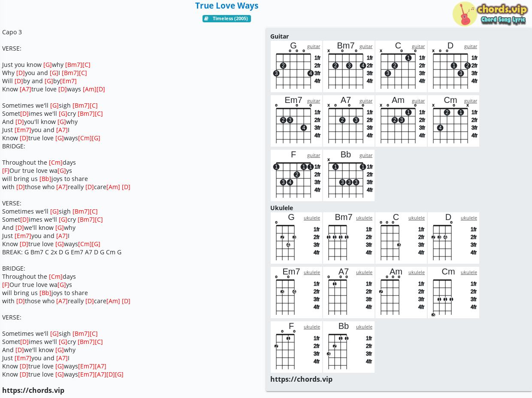The width and height of the screenshot is (532, 398).
Task: Click the ukulele link for A7 chord
Action: tap(364, 272)
